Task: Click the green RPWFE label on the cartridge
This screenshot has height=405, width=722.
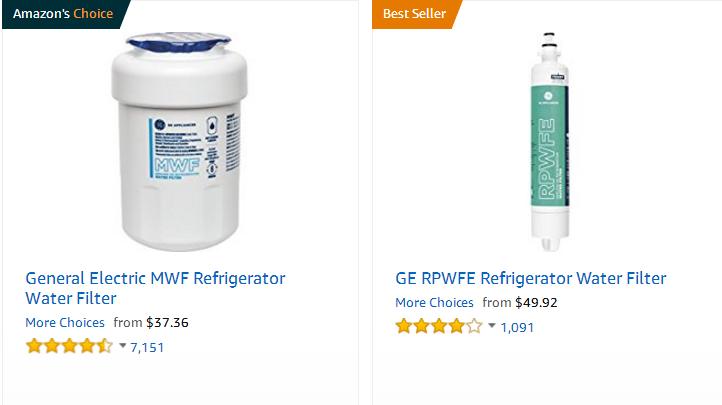Action: [x=550, y=146]
